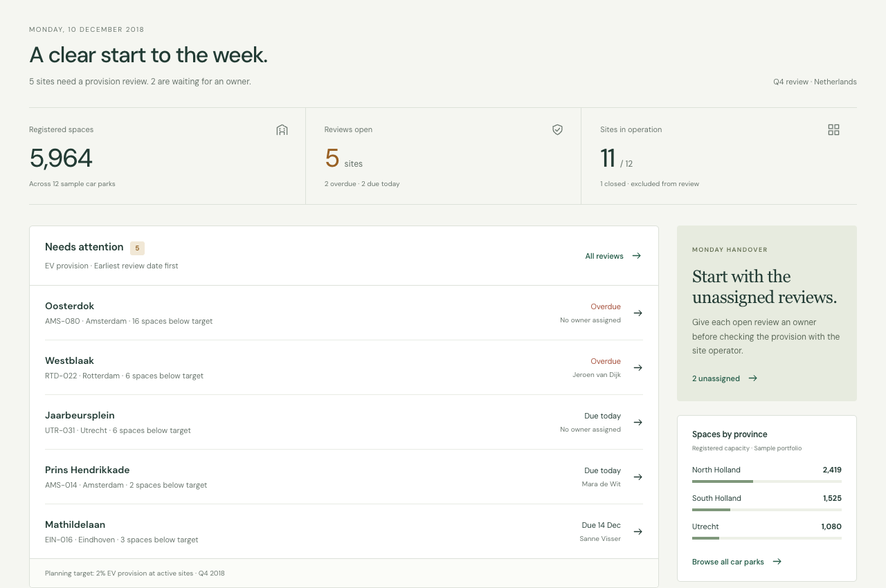Click the grid icon beside Sites in operation
Image resolution: width=886 pixels, height=588 pixels.
(833, 129)
